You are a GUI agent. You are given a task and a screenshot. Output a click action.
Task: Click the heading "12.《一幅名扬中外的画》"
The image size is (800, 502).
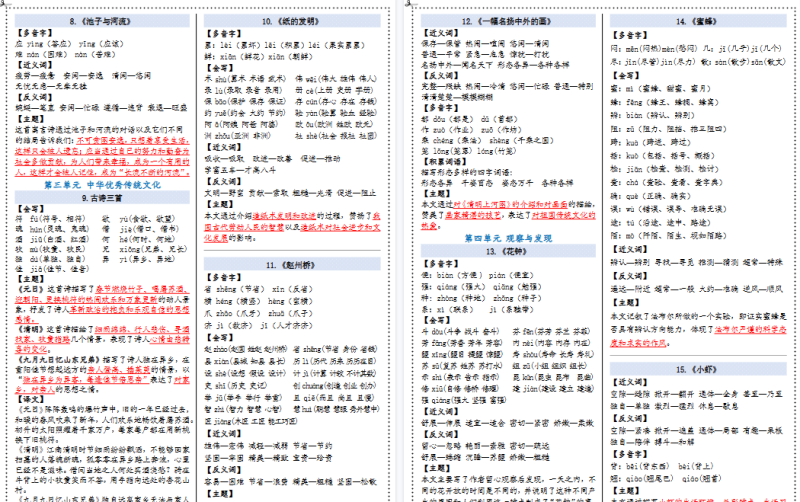pyautogui.click(x=507, y=21)
